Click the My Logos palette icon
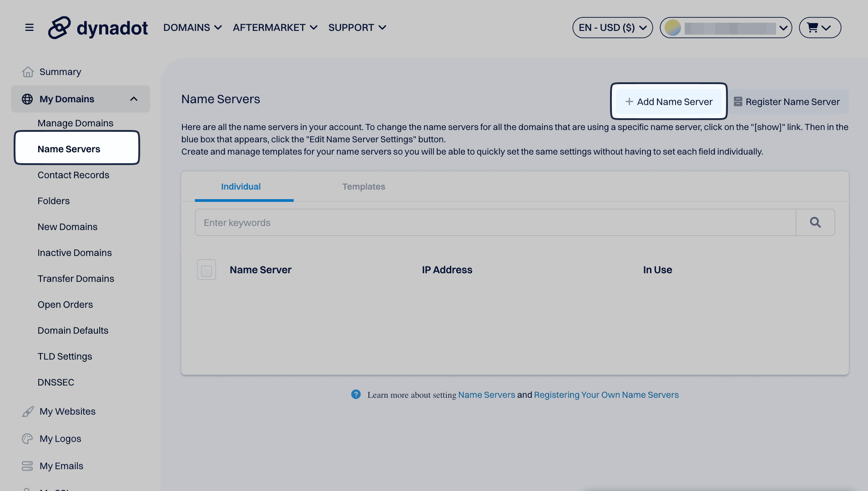This screenshot has width=868, height=491. tap(27, 439)
